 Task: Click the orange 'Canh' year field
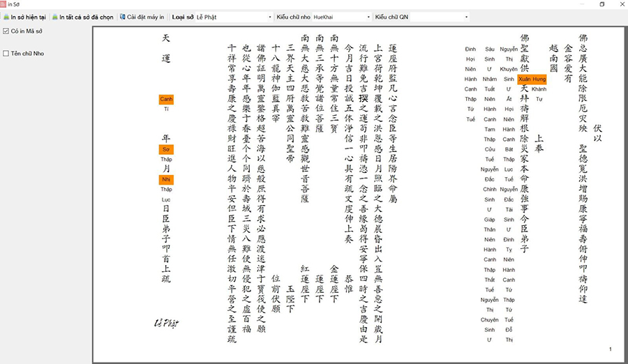(166, 99)
